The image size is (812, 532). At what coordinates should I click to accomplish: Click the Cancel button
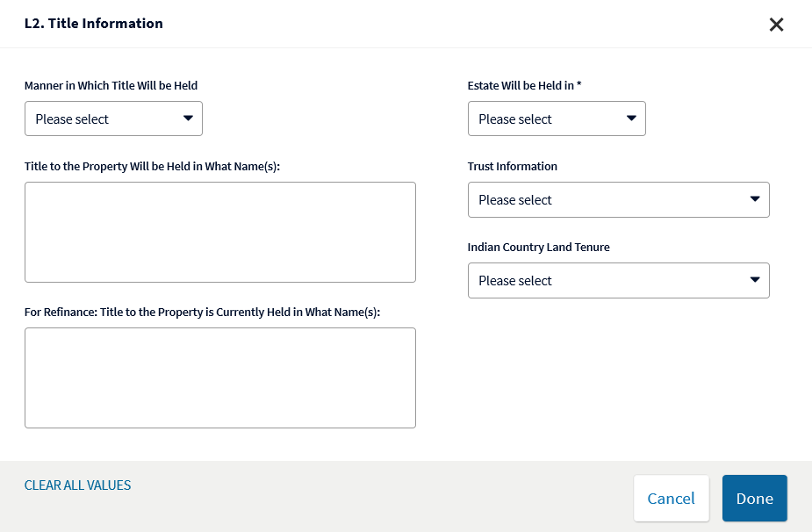(x=672, y=499)
